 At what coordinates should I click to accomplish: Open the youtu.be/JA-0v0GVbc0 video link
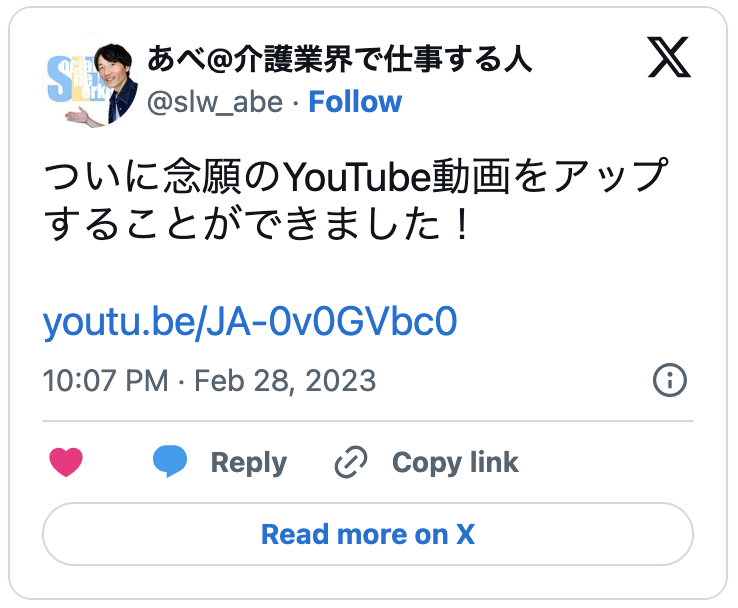click(x=250, y=322)
